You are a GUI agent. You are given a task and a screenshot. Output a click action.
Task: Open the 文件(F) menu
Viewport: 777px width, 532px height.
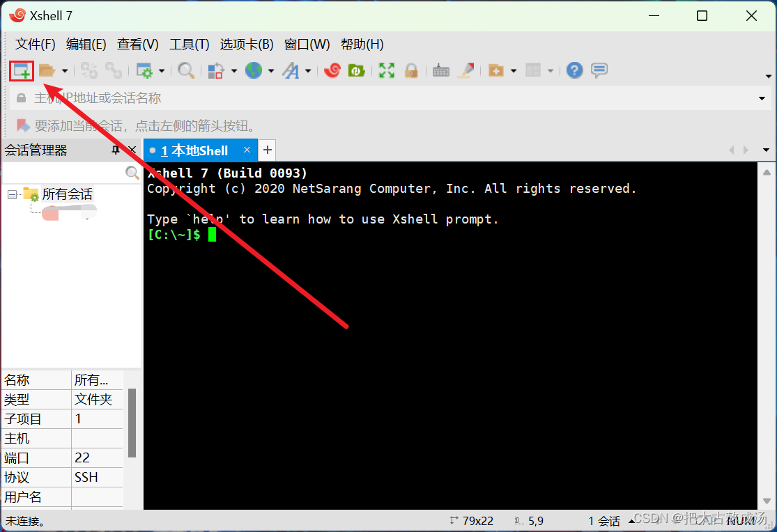(35, 45)
